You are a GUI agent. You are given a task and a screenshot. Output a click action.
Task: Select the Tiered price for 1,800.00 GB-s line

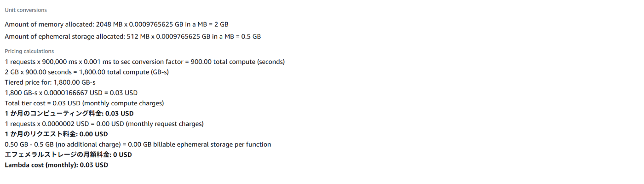click(50, 82)
